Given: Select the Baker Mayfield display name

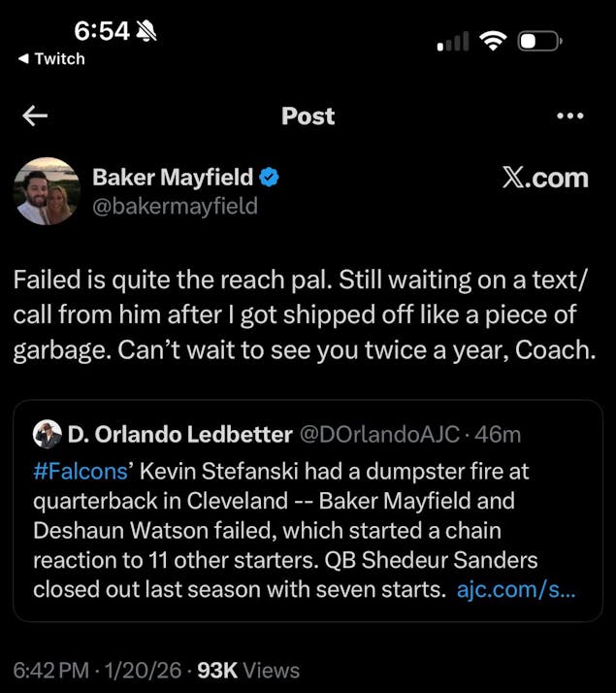Looking at the screenshot, I should pyautogui.click(x=173, y=177).
